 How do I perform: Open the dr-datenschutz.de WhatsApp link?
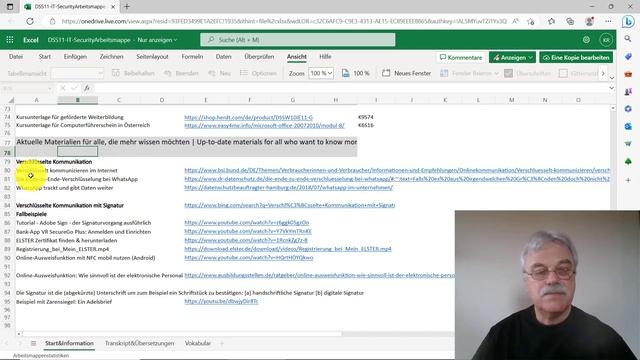[x=397, y=179]
